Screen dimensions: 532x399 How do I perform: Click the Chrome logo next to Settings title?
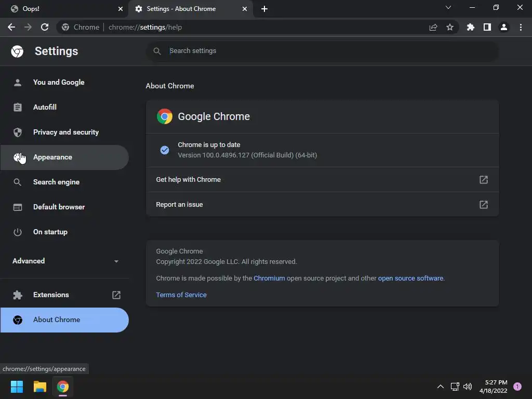click(17, 51)
